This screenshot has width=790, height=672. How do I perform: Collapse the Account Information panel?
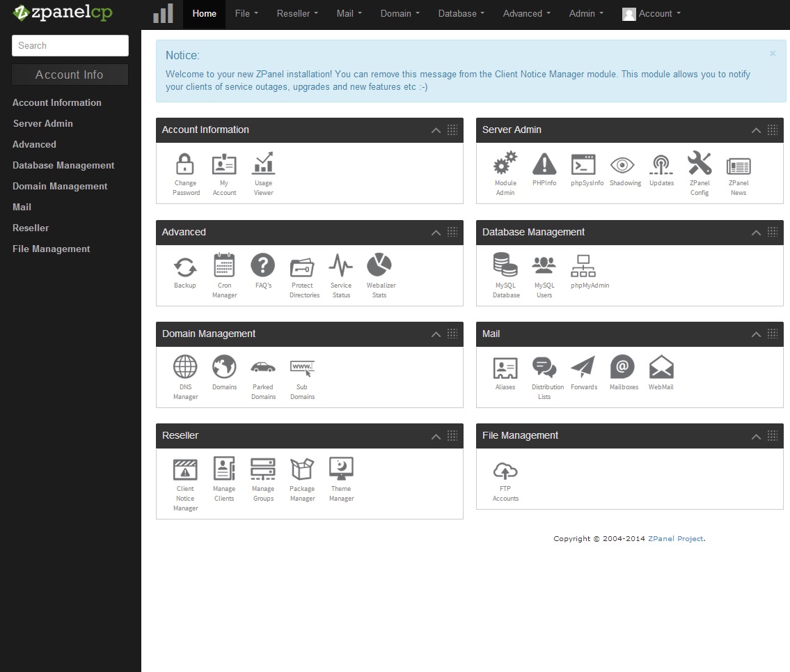point(436,130)
